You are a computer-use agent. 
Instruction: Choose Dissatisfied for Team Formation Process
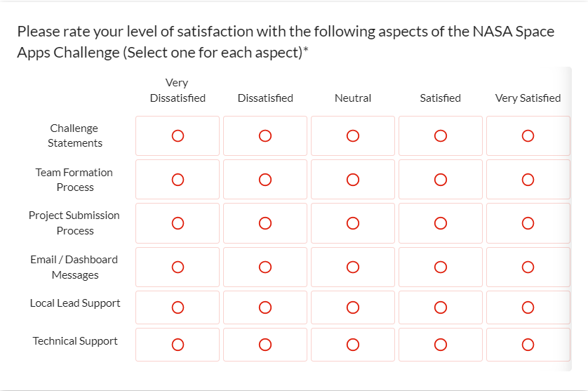pyautogui.click(x=265, y=180)
